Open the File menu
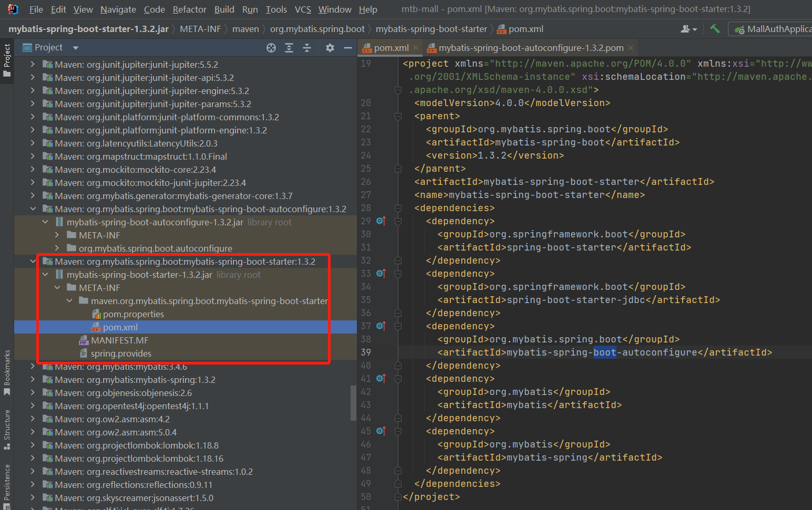The height and width of the screenshot is (510, 812). click(36, 9)
